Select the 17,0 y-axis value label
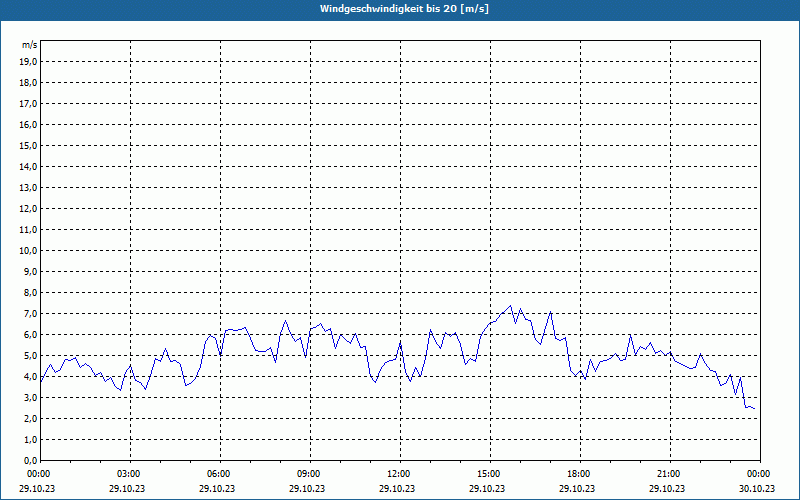This screenshot has width=800, height=500. (29, 104)
